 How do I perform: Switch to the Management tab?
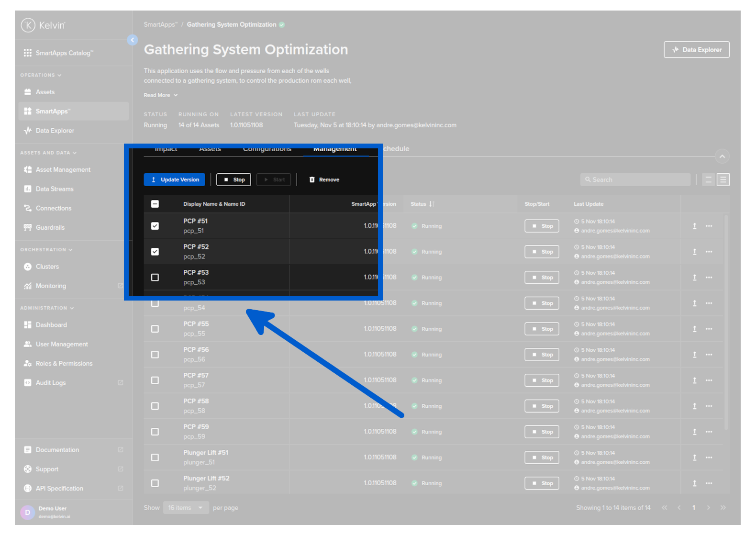(335, 149)
